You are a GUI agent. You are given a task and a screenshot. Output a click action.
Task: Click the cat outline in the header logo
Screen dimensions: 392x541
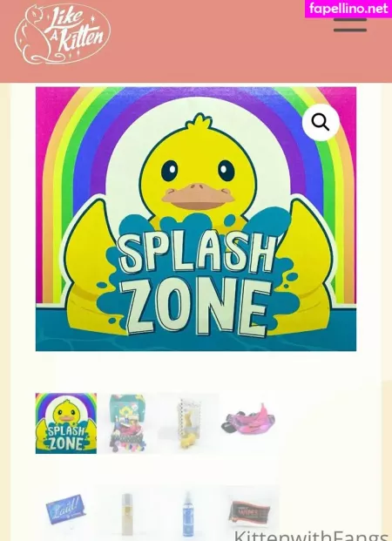tap(31, 35)
